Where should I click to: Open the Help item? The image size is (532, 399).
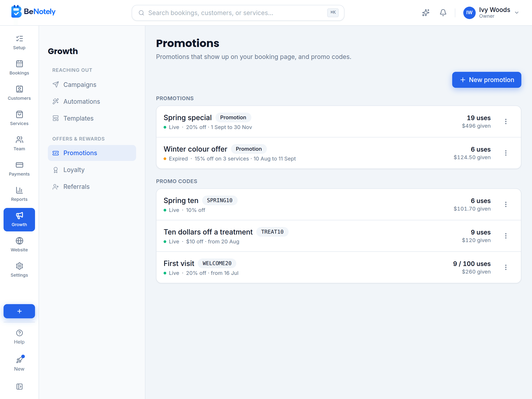click(x=19, y=337)
